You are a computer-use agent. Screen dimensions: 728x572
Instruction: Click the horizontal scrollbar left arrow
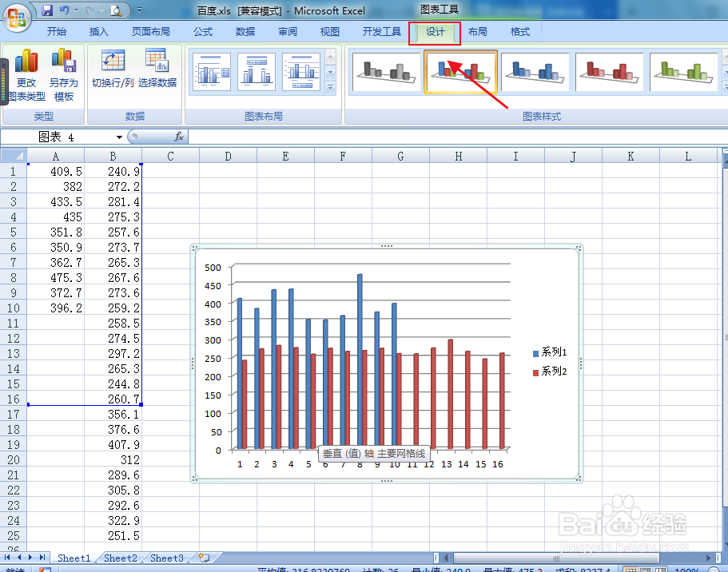[447, 558]
